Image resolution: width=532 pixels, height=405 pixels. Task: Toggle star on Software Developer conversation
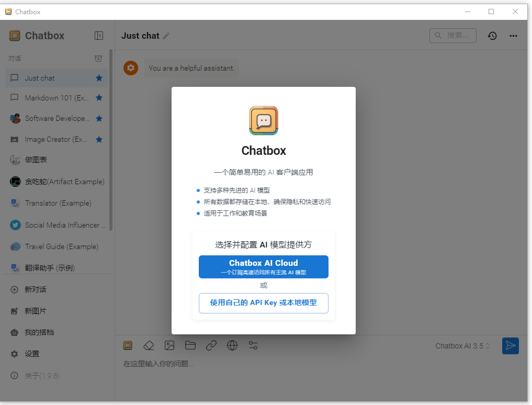pyautogui.click(x=99, y=118)
